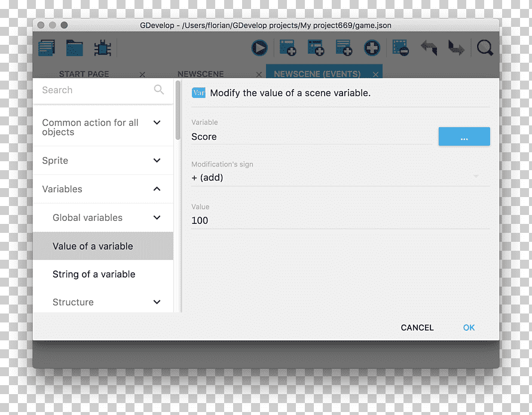Expand the Structure group
The height and width of the screenshot is (415, 532).
click(103, 302)
